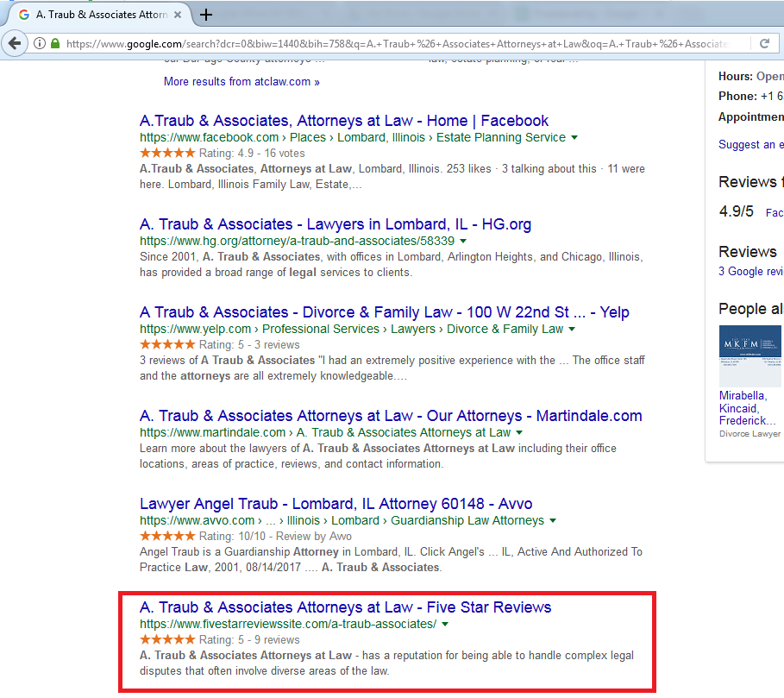Click the green facebook.com breadcrumb URL text
The width and height of the screenshot is (784, 698).
tap(353, 137)
